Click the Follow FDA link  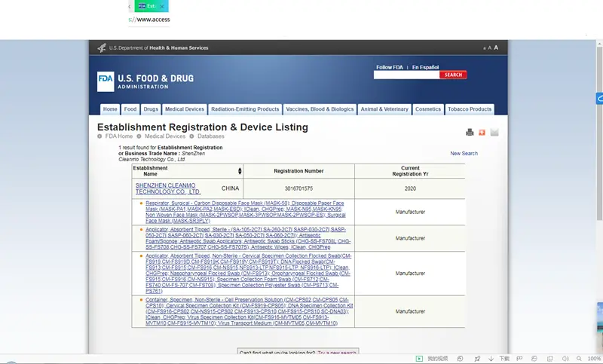coord(390,67)
